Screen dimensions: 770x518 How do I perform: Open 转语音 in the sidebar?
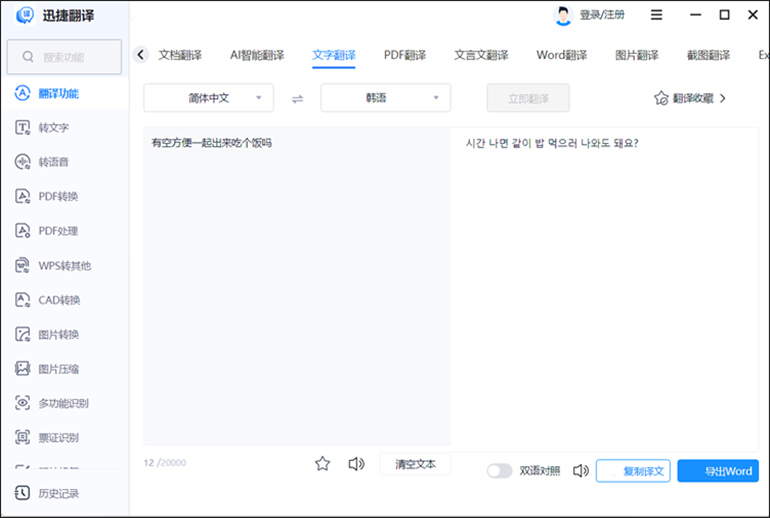point(54,162)
